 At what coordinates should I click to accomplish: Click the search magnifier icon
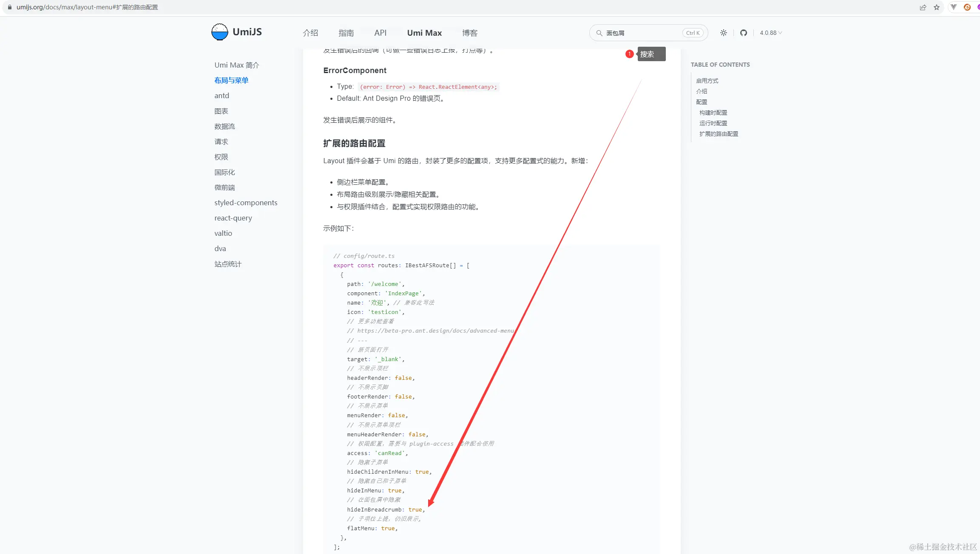point(599,33)
